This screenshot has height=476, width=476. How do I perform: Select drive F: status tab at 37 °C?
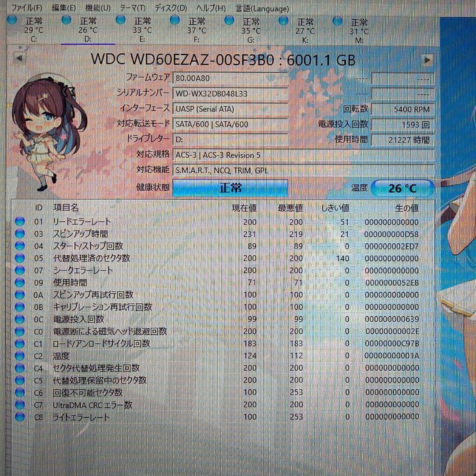(x=197, y=30)
